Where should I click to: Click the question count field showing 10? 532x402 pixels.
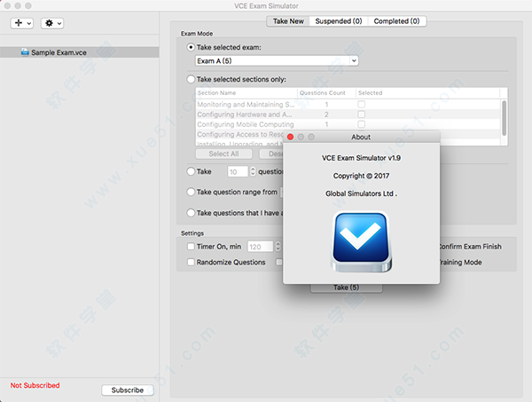[x=238, y=172]
